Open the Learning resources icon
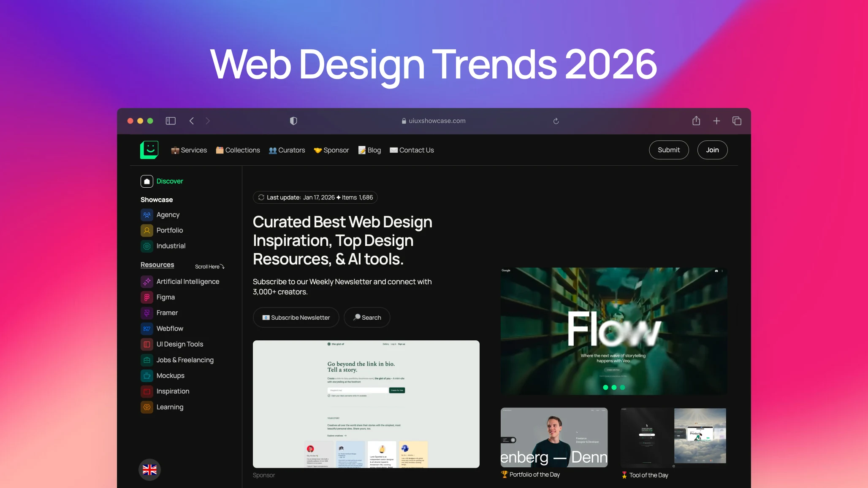Screen dimensions: 868x488 click(x=146, y=407)
